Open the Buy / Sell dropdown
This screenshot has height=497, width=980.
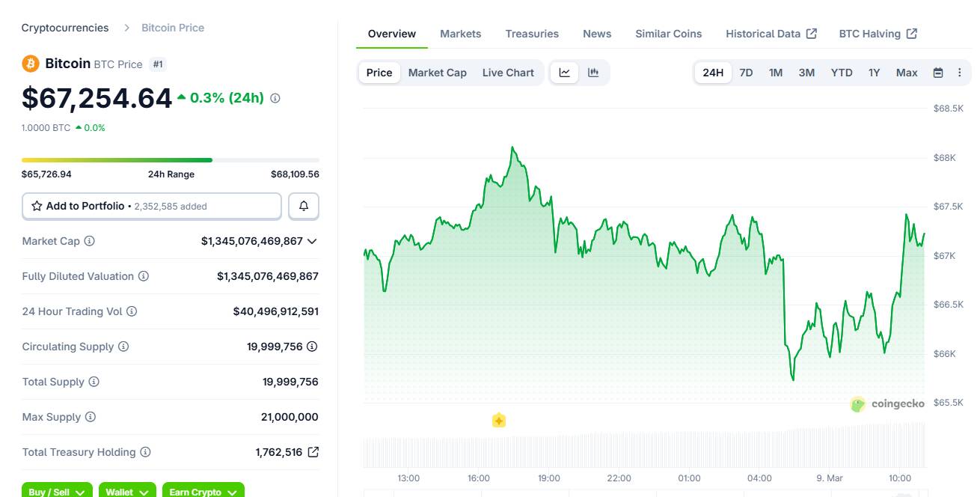click(x=57, y=491)
